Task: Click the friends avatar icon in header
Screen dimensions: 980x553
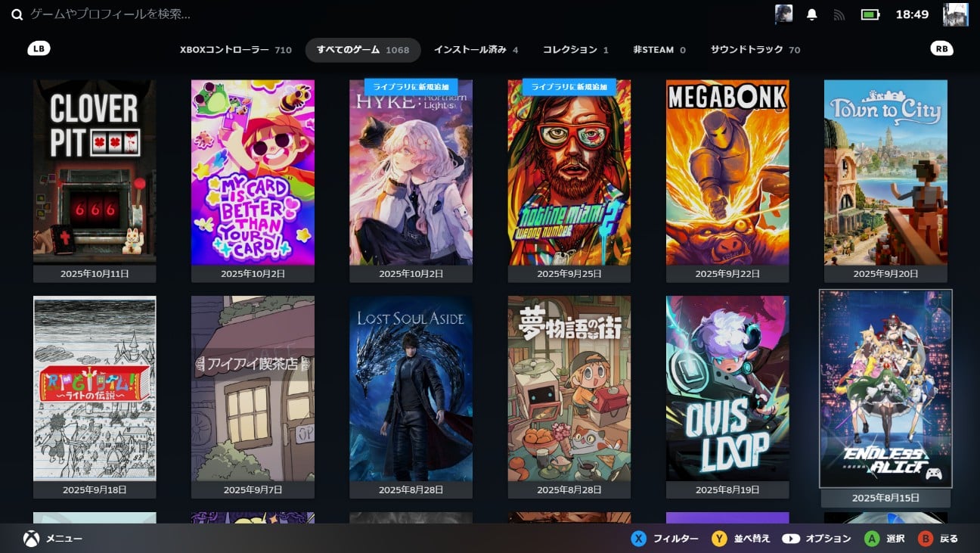Action: click(784, 14)
